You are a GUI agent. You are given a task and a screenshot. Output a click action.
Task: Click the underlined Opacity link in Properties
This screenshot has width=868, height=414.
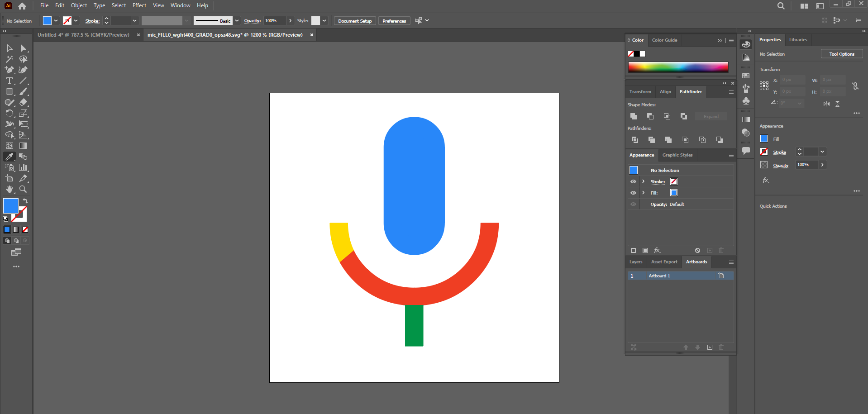pos(781,166)
